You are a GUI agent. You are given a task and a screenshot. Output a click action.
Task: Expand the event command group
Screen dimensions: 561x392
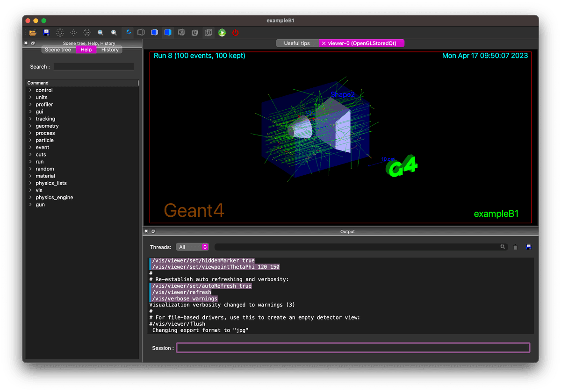tap(30, 147)
